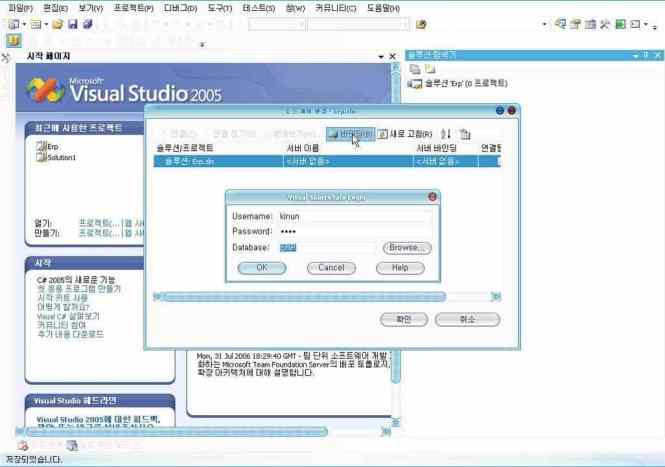Image resolution: width=665 pixels, height=467 pixels.
Task: Click the 바인딩 toolbar button in dialog
Action: [351, 134]
